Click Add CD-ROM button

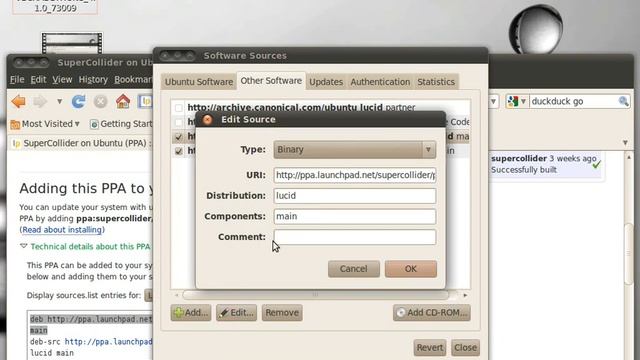point(432,313)
